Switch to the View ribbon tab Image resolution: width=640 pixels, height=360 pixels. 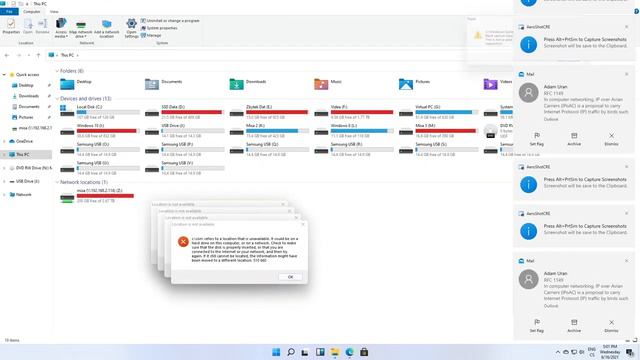pyautogui.click(x=54, y=11)
